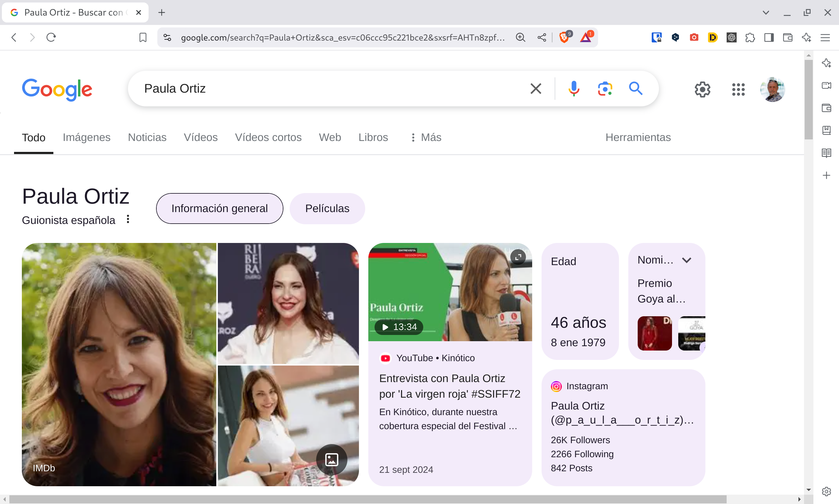This screenshot has height=504, width=839.
Task: Click the horizontal scrollbar at bottom
Action: 367,499
